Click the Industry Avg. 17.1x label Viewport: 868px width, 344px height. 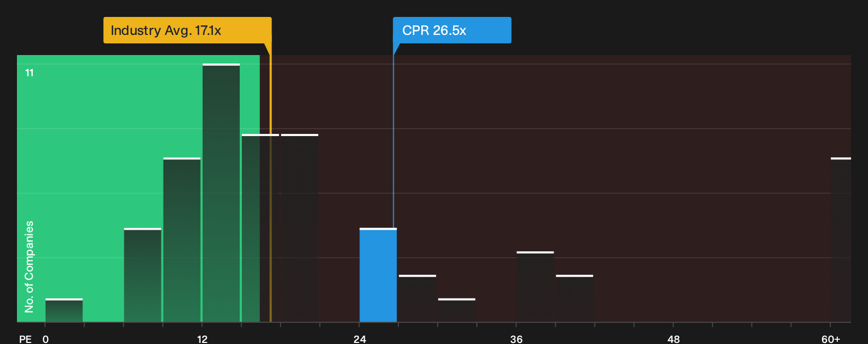click(187, 30)
